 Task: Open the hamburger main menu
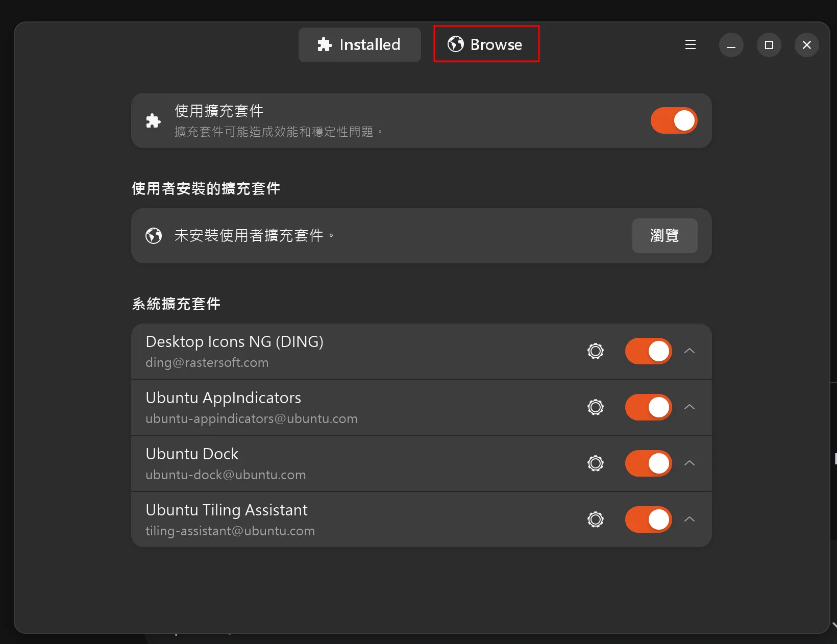690,45
